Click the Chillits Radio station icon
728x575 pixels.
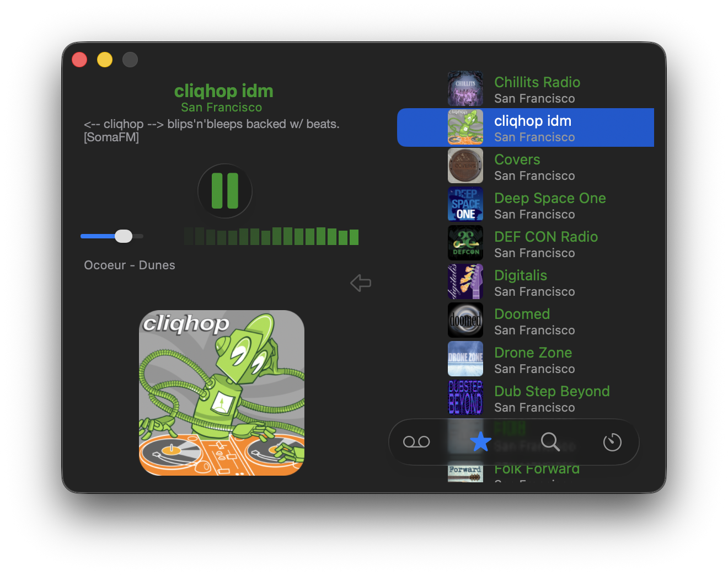tap(465, 89)
